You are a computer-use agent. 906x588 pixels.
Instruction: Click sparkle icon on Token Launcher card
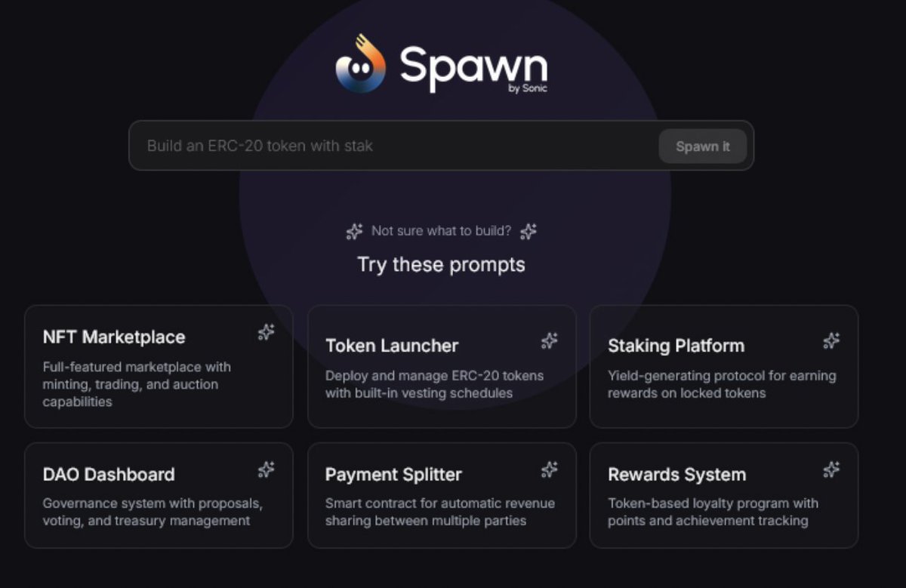(x=550, y=341)
